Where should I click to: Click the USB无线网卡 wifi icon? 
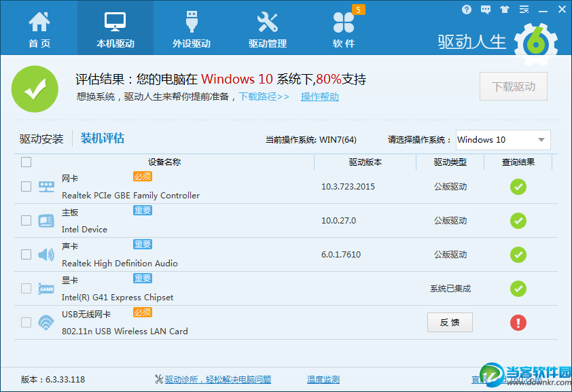click(x=46, y=322)
